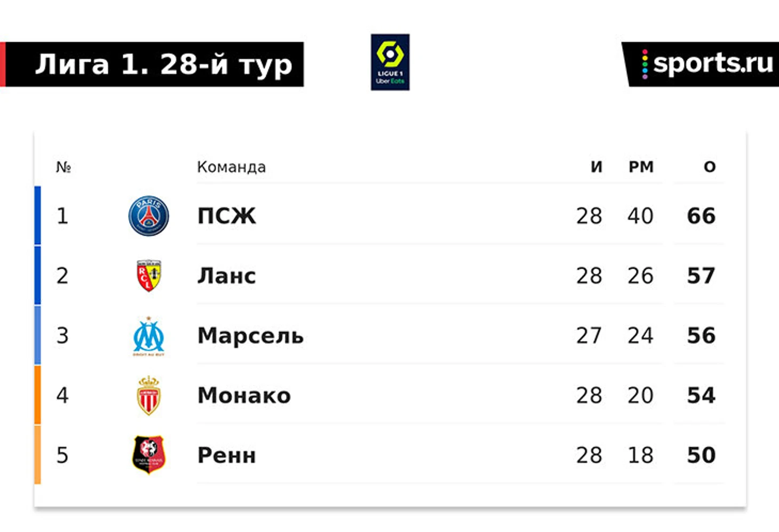Click the РМ goal difference header
The width and height of the screenshot is (779, 532).
coord(641,167)
